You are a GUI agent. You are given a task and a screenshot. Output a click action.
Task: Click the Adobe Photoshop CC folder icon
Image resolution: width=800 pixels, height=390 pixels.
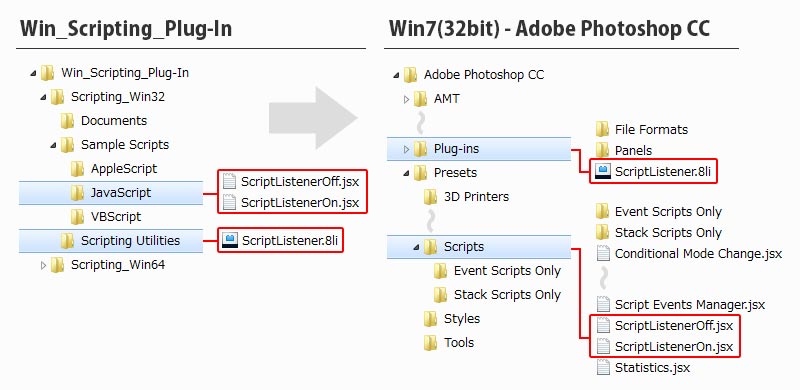410,75
